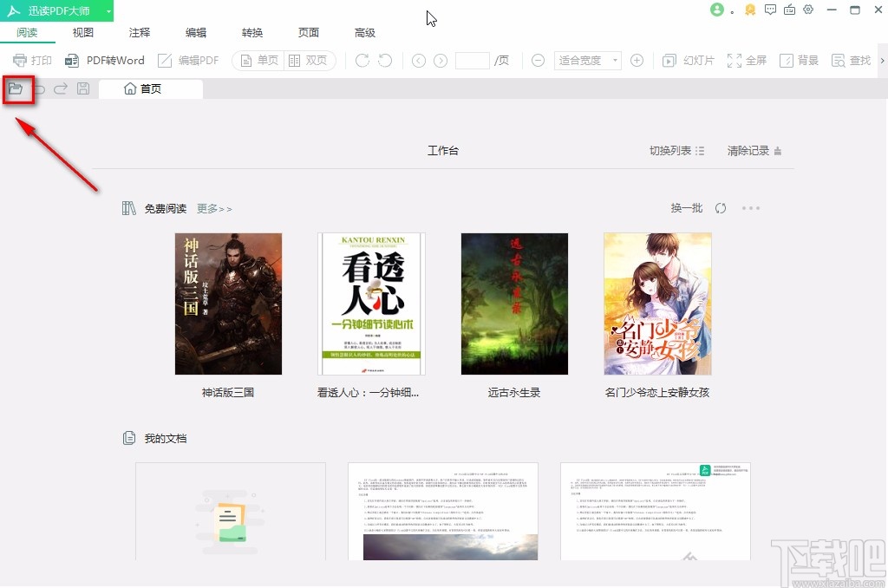Screen dimensions: 888x588
Task: Click the refresh circular arrow icon
Action: [721, 208]
